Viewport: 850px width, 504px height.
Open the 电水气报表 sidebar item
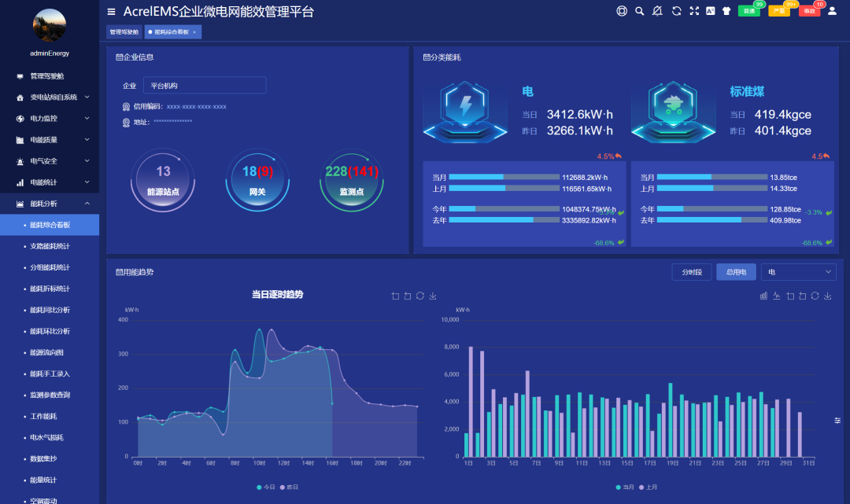[x=49, y=436]
